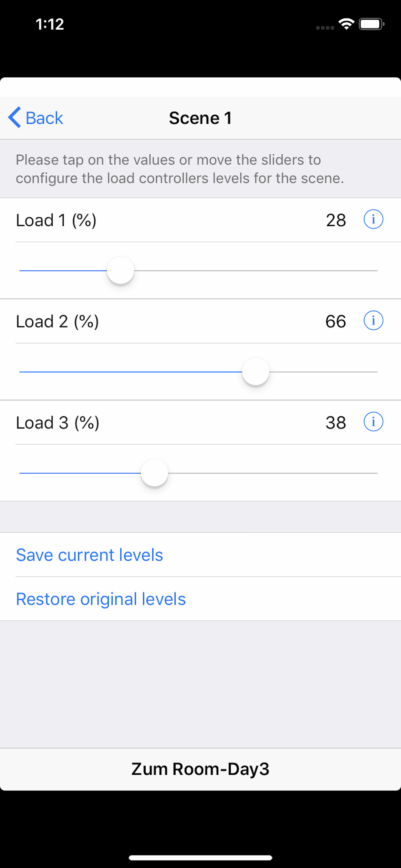This screenshot has height=868, width=401.
Task: Tap the Load 3 value 38
Action: [336, 423]
